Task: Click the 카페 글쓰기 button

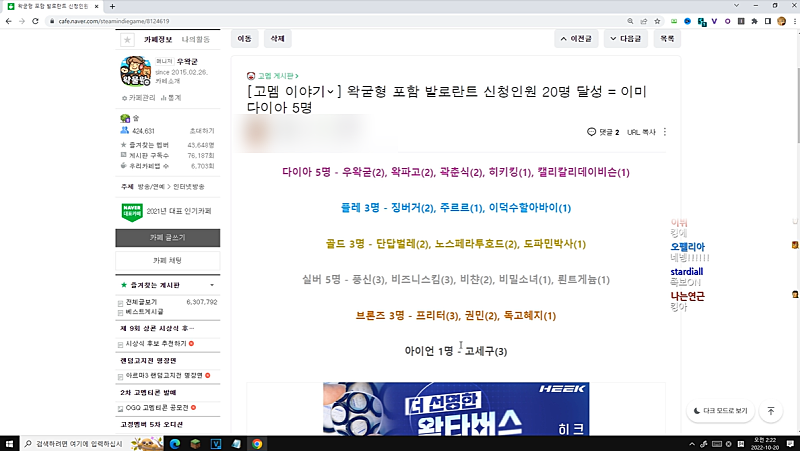Action: point(168,238)
